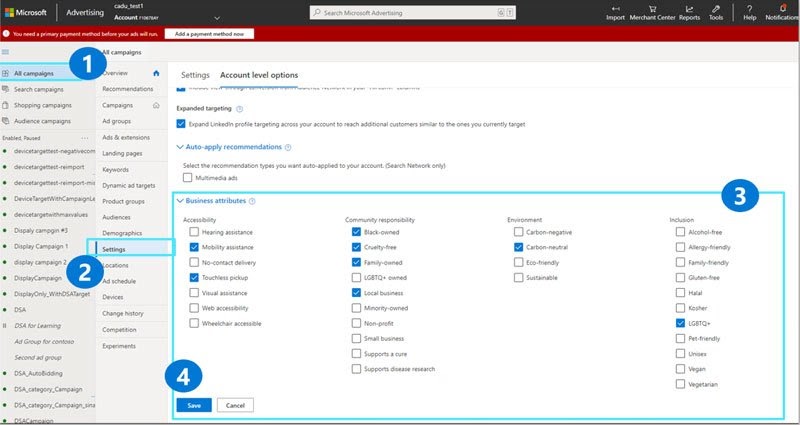Open the Notifications bell icon
This screenshot has width=800, height=425.
point(783,8)
